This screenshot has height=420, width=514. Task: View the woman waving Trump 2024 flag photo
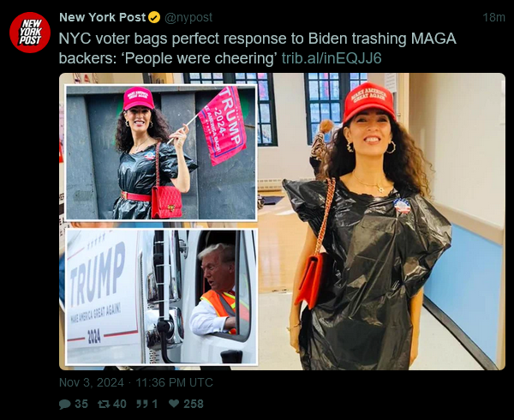161,153
